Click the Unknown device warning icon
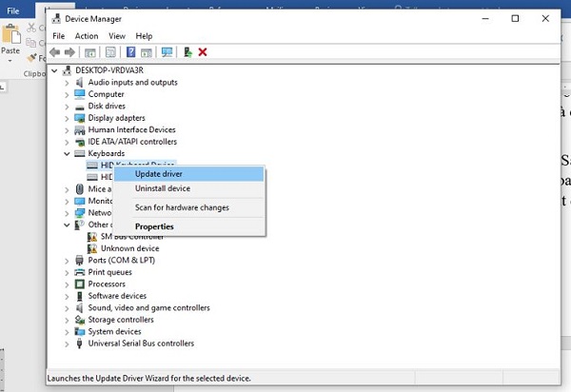 pyautogui.click(x=92, y=248)
